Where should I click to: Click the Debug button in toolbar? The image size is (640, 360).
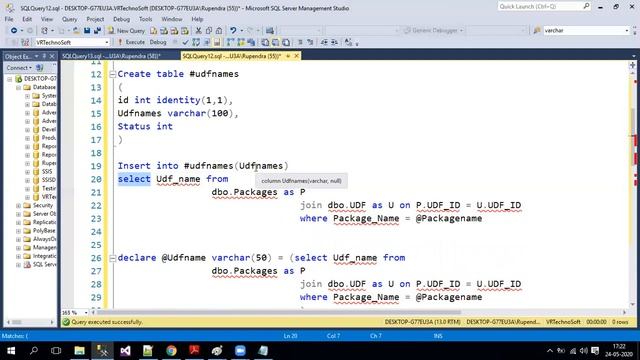[158, 42]
